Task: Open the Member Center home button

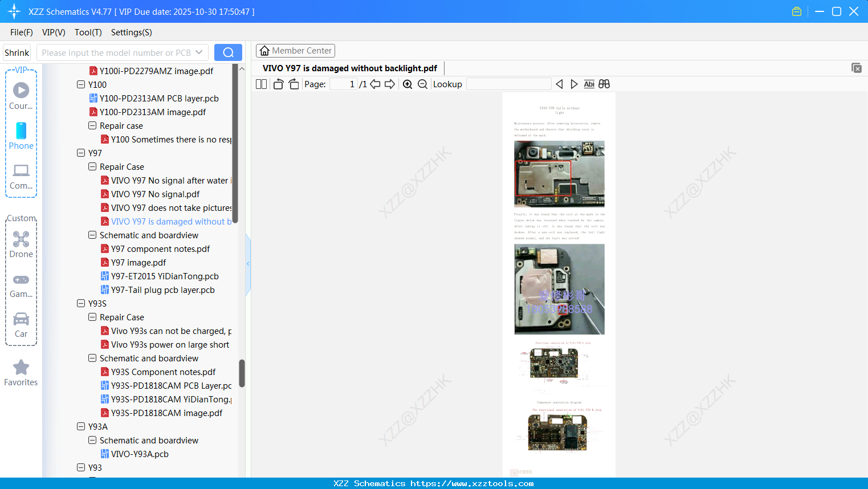Action: [295, 51]
